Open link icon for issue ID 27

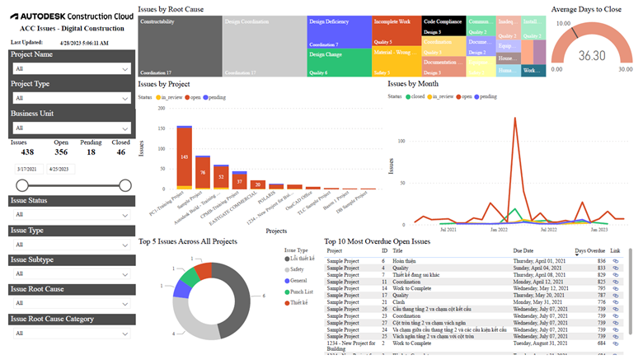pyautogui.click(x=616, y=323)
